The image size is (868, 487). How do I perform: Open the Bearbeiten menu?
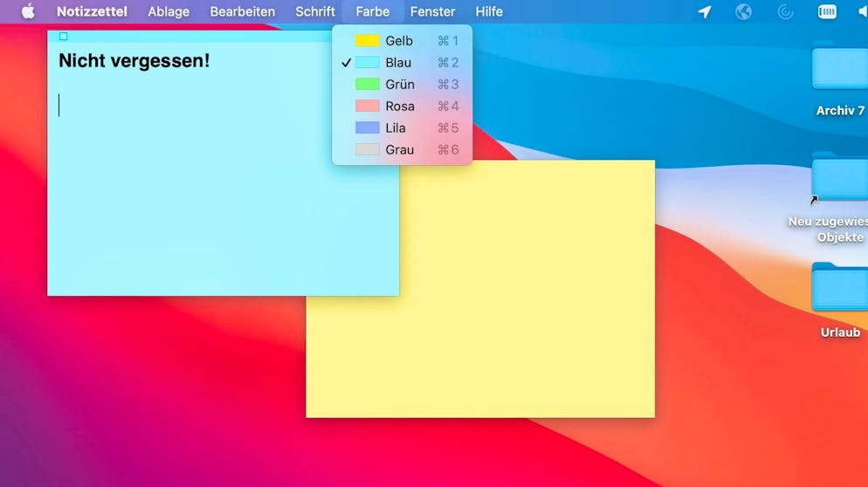coord(242,11)
